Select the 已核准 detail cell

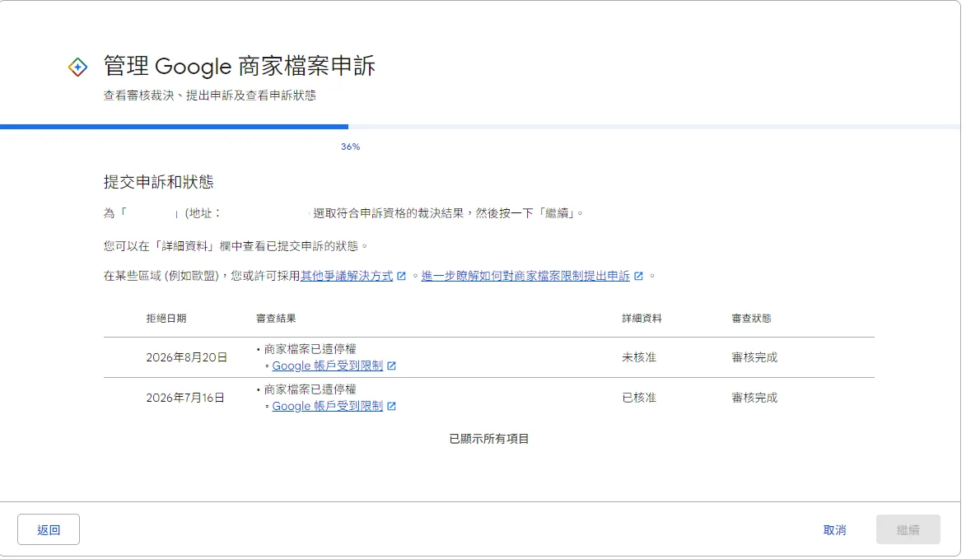(639, 398)
